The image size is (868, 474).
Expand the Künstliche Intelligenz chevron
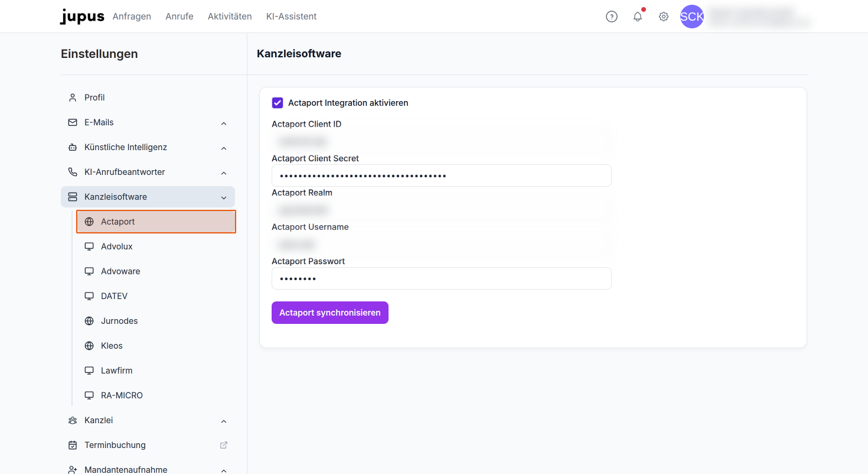[x=224, y=148]
